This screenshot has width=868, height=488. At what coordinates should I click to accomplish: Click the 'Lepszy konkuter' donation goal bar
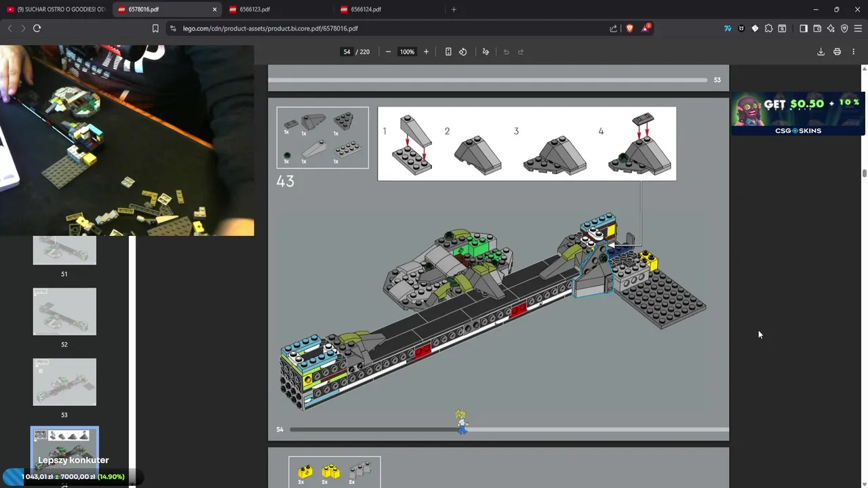click(x=73, y=476)
